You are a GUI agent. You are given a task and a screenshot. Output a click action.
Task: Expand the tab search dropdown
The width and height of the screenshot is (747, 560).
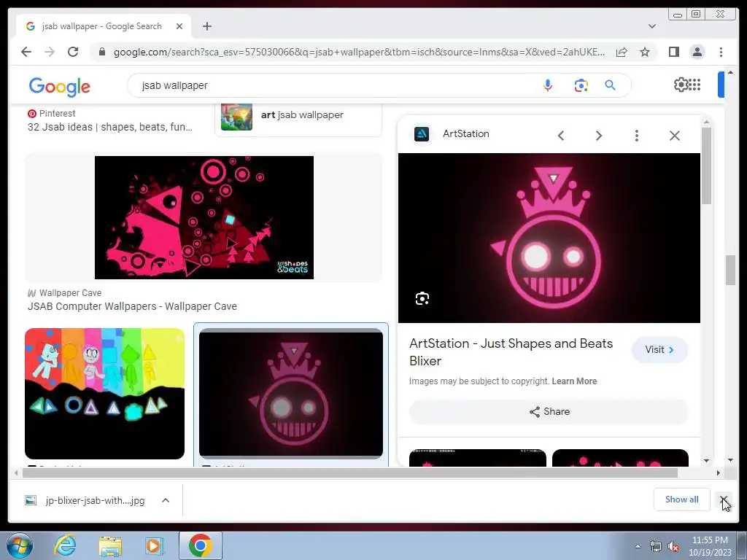click(652, 26)
